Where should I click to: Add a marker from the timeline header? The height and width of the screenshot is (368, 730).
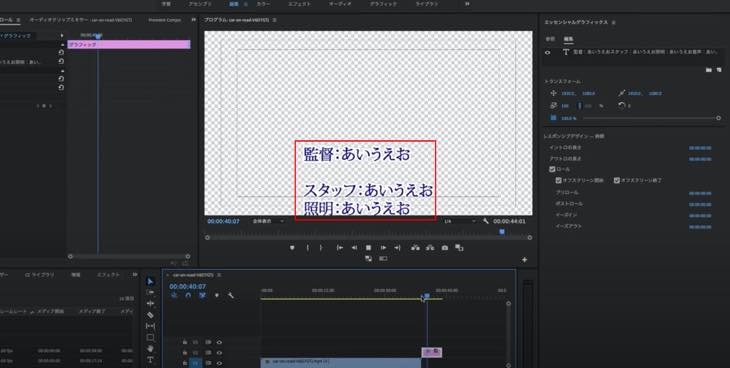(x=216, y=295)
